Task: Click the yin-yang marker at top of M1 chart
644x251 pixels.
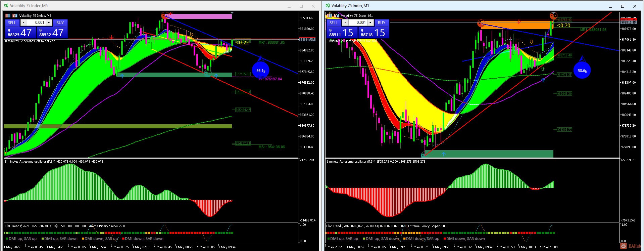Action: tap(553, 15)
